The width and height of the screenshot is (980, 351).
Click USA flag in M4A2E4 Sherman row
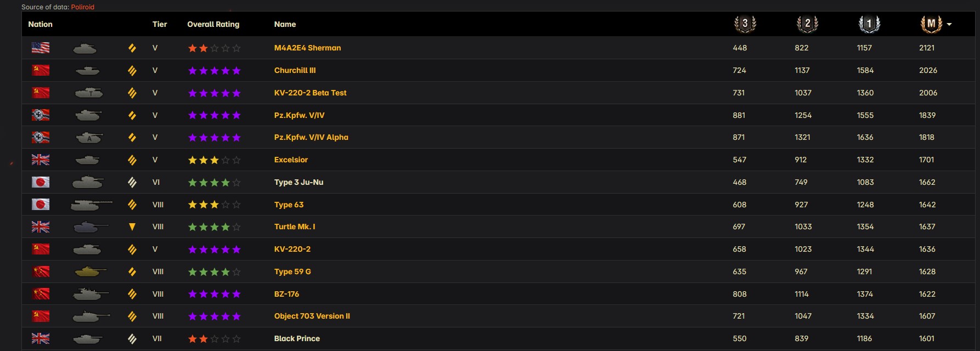41,48
